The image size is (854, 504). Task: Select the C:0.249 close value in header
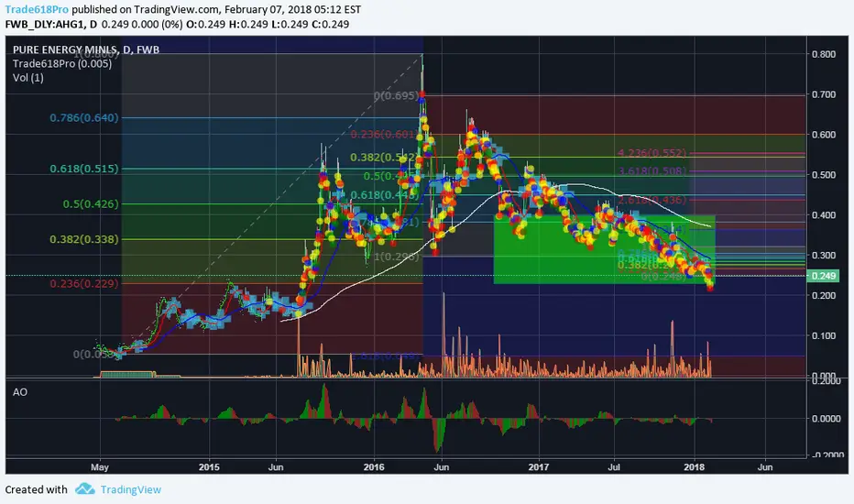tap(330, 24)
